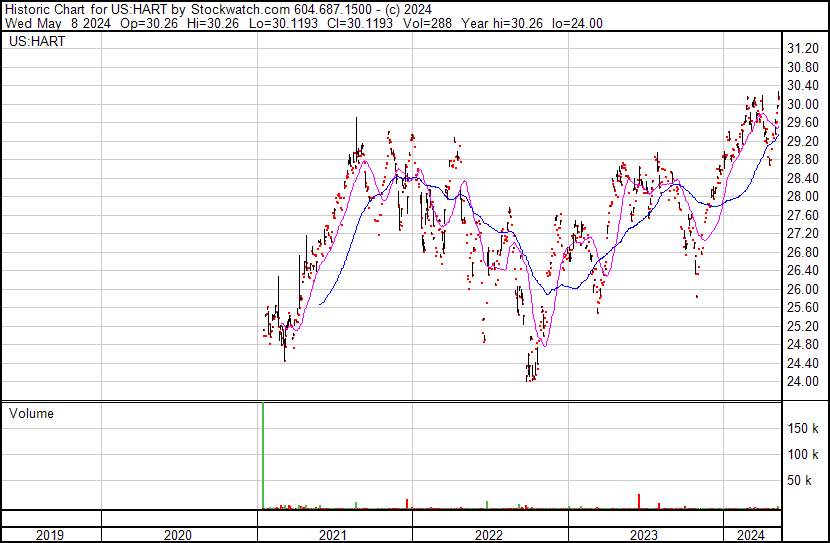Click the 28.00 price level label
This screenshot has width=830, height=543.
pos(803,197)
